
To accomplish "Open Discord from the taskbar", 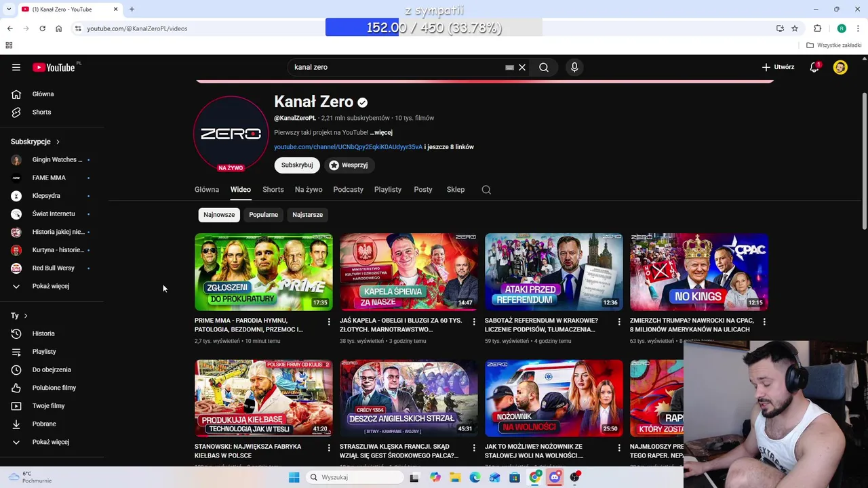I will (555, 477).
